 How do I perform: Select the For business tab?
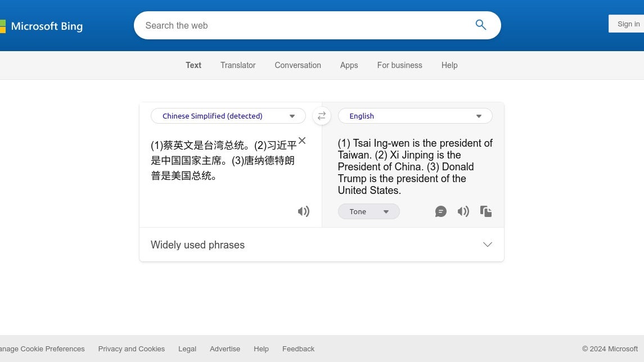click(399, 65)
